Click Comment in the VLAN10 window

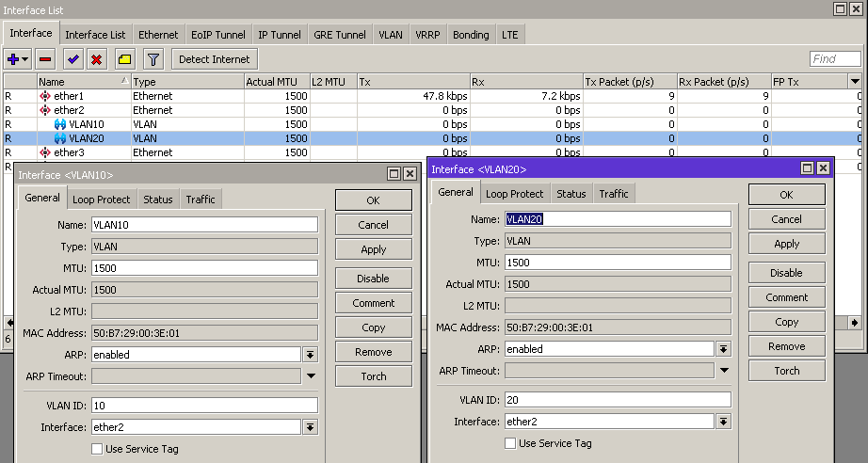point(374,303)
